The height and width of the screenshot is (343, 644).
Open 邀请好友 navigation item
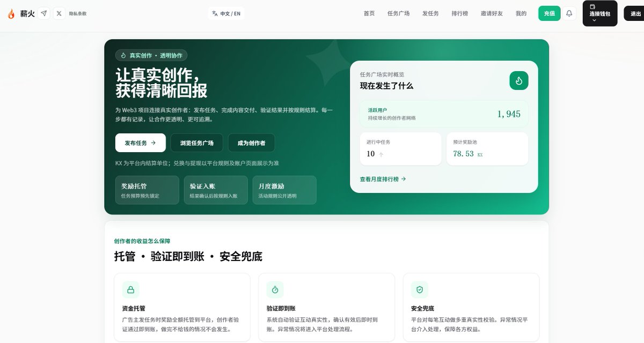coord(492,13)
